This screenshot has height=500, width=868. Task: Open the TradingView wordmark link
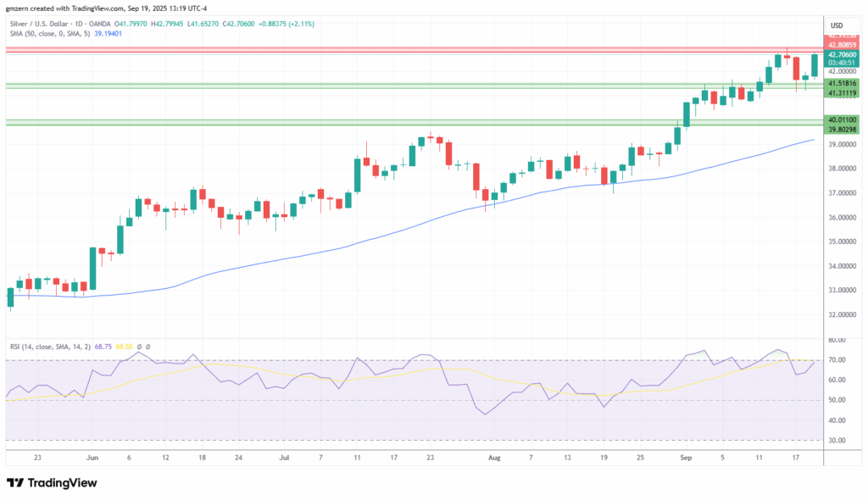pos(62,482)
